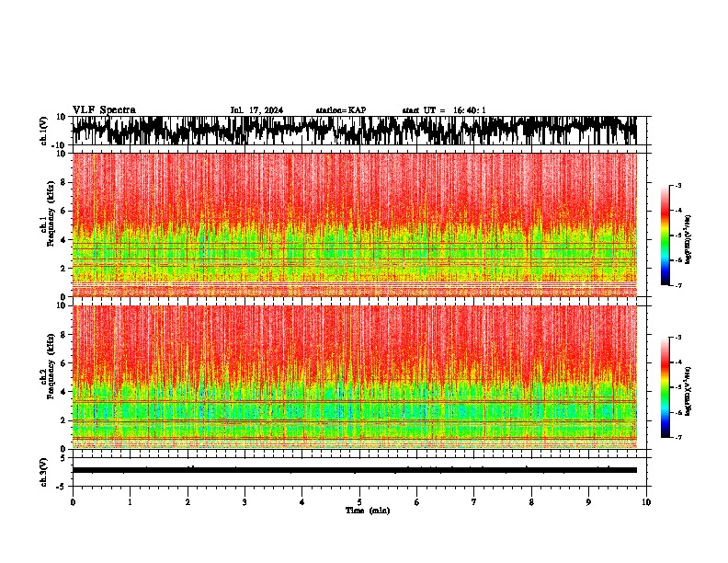Click the time axis tick labeled 2

click(x=188, y=502)
